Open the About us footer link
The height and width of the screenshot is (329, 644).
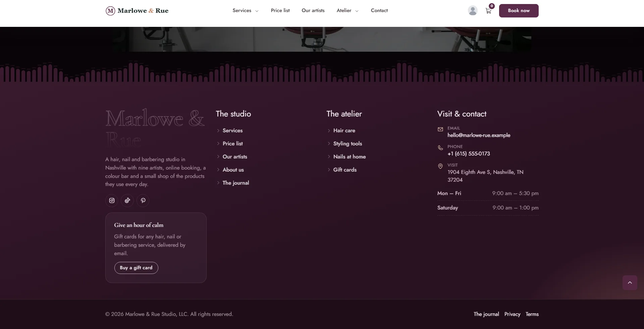coord(233,170)
